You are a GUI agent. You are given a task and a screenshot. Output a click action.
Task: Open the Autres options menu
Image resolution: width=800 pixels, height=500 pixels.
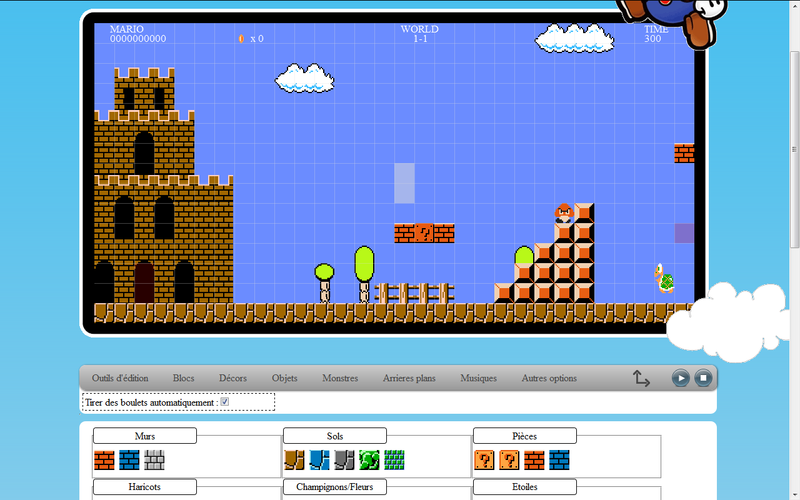(x=549, y=378)
